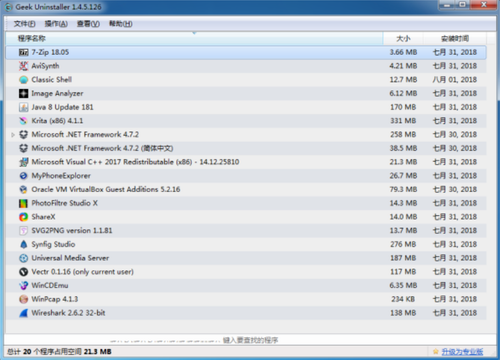Viewport: 500px width, 360px height.
Task: Open the 文件(F) menu
Action: pyautogui.click(x=24, y=24)
